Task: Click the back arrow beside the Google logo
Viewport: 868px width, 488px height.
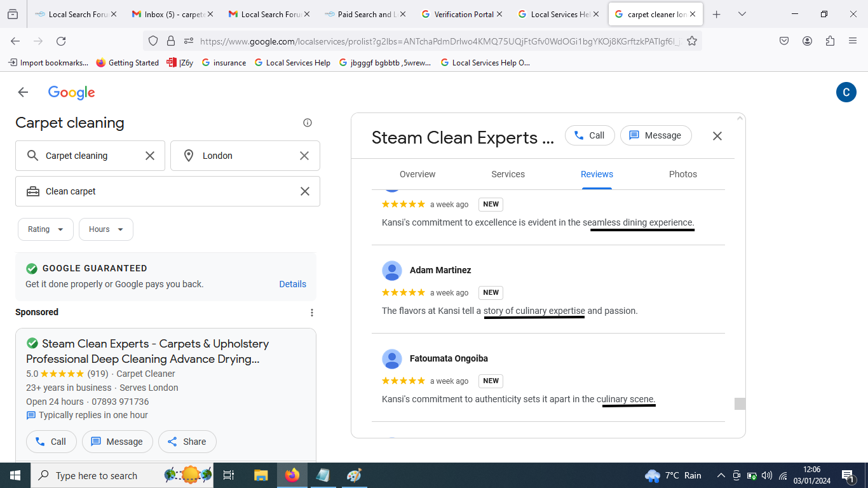Action: (23, 92)
